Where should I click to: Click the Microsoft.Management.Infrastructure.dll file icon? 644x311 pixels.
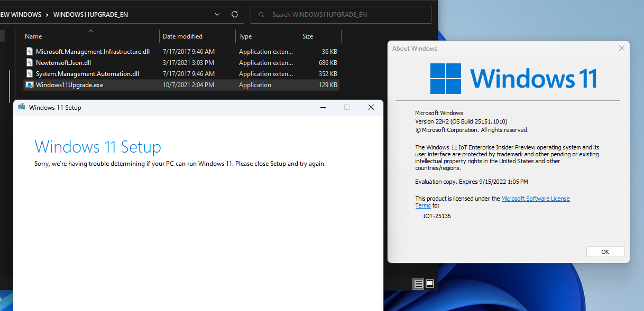coord(30,52)
